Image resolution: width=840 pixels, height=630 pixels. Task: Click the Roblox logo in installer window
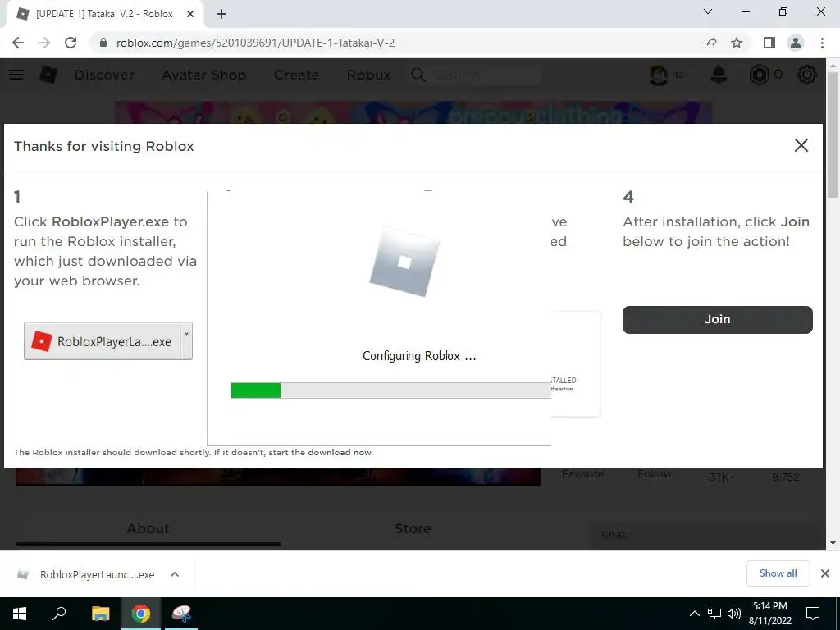pyautogui.click(x=404, y=262)
